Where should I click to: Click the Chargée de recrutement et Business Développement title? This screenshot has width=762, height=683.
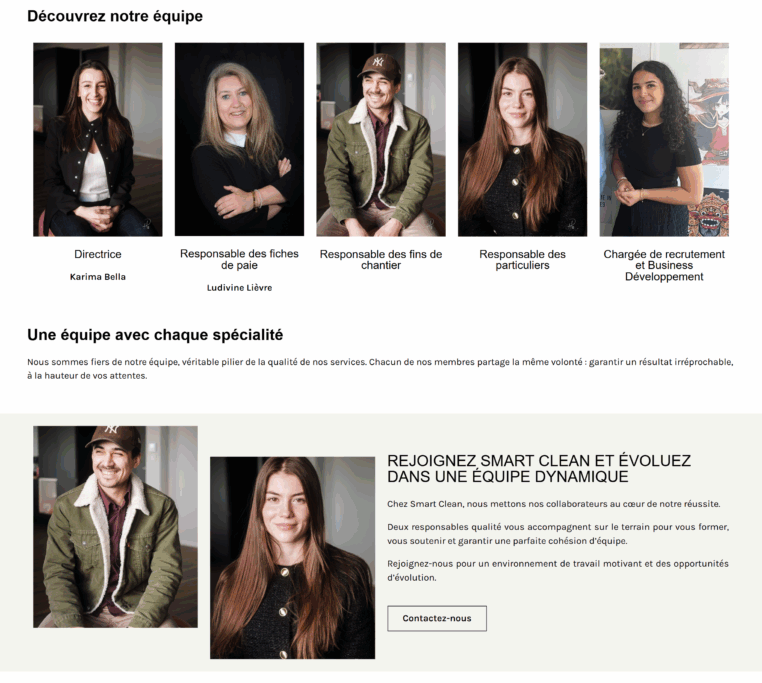[664, 265]
